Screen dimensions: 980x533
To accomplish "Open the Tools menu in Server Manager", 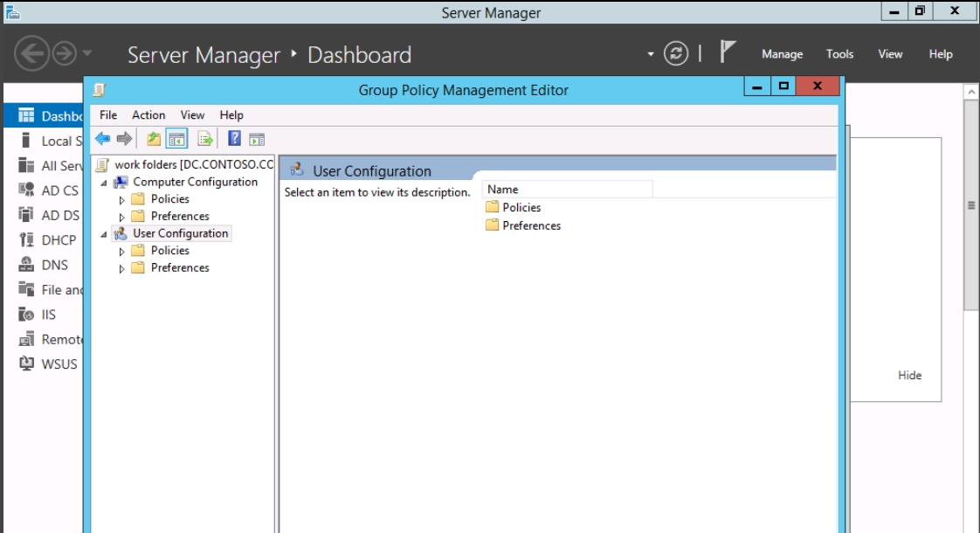I will [x=839, y=54].
